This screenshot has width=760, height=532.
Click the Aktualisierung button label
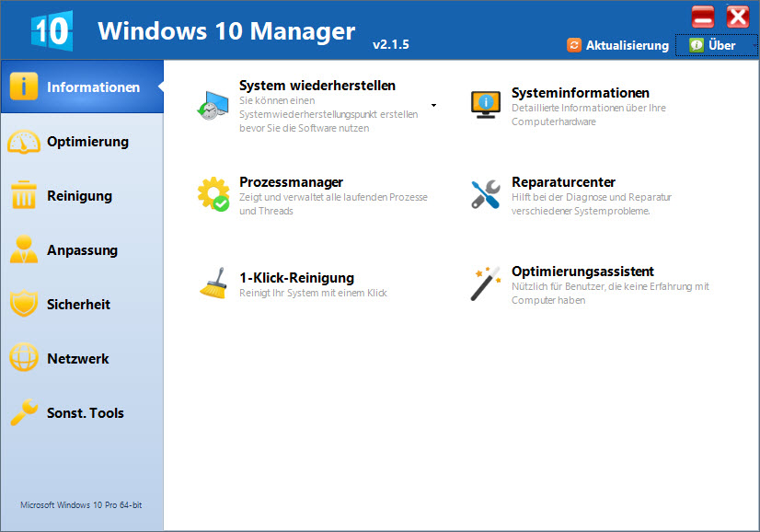coord(628,45)
